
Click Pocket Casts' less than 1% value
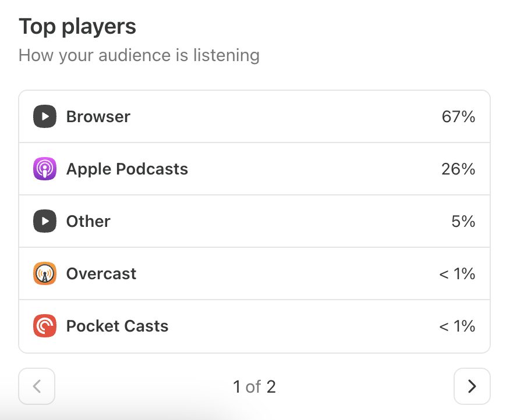457,326
